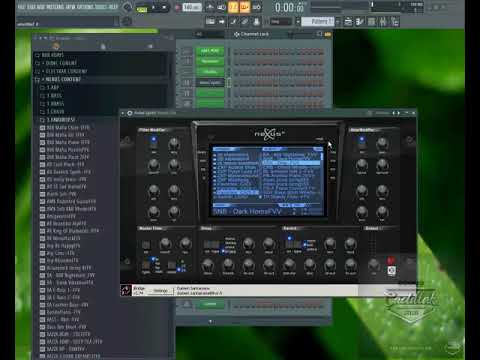Screen dimensions: 480x360
Task: Collapse the NEXUS CONTENT folder
Action: click(58, 79)
